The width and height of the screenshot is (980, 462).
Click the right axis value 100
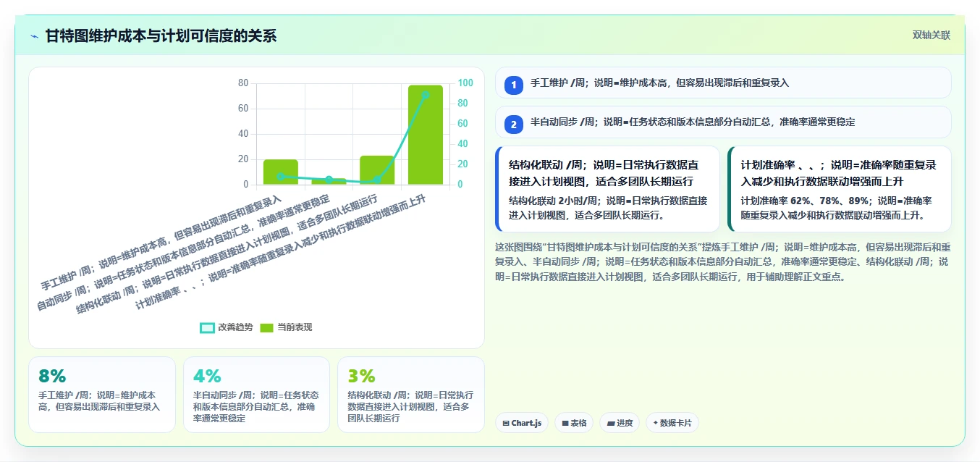(x=465, y=83)
